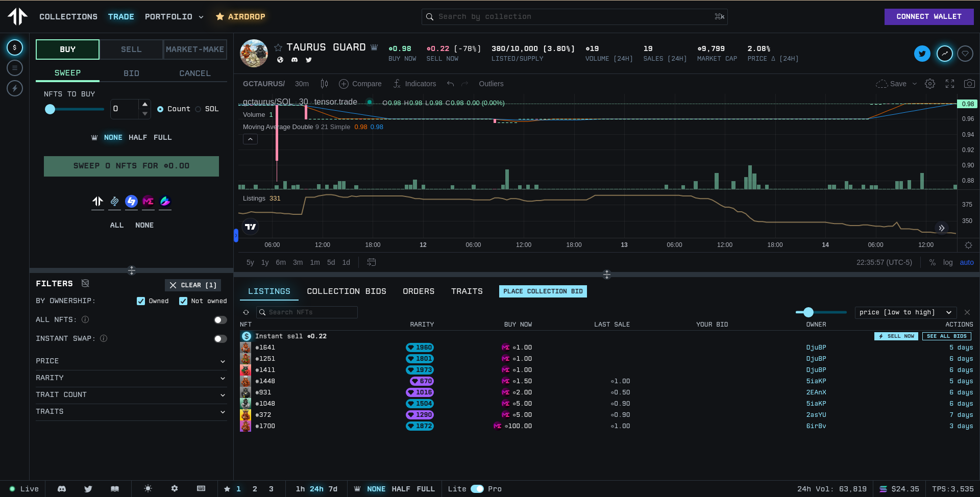This screenshot has height=497, width=980.
Task: Enable the All NFTs switch
Action: tap(220, 320)
